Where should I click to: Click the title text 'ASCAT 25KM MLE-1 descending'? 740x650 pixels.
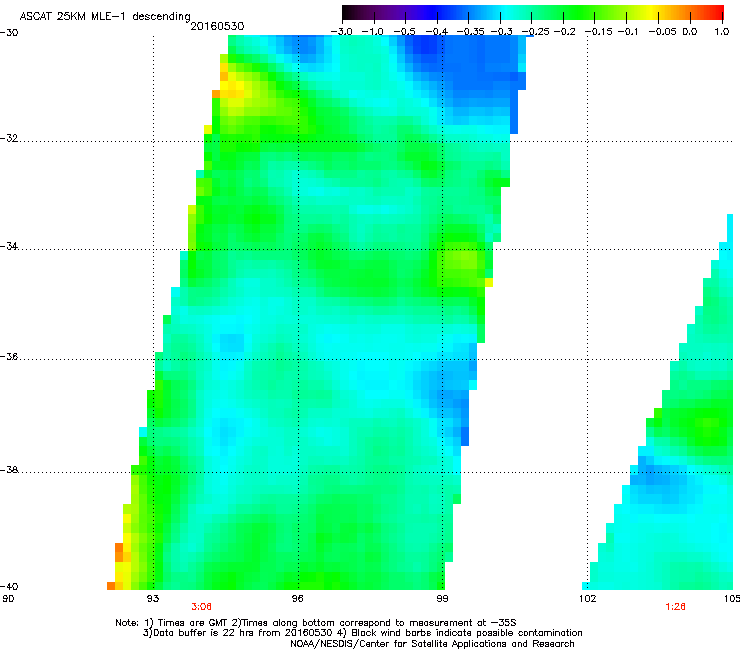105,16
